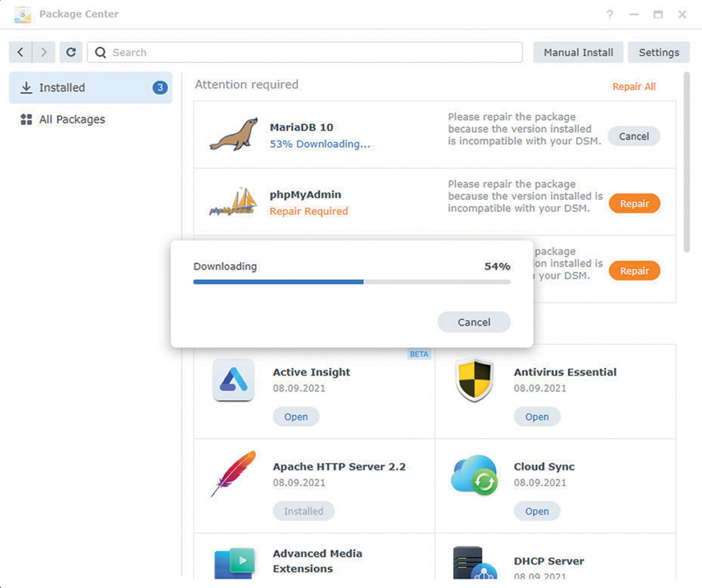The height and width of the screenshot is (588, 702).
Task: Click the DHCP Server icon
Action: (474, 562)
